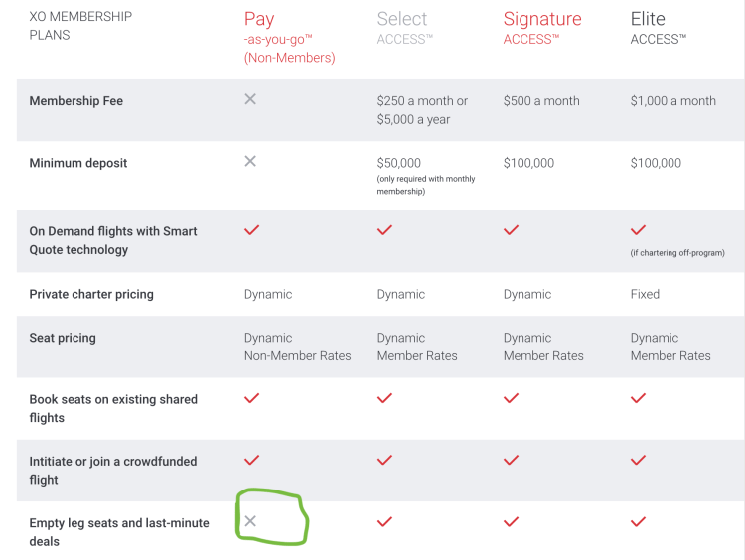Click Select Access checkmark for On Demand flights

coord(384,230)
